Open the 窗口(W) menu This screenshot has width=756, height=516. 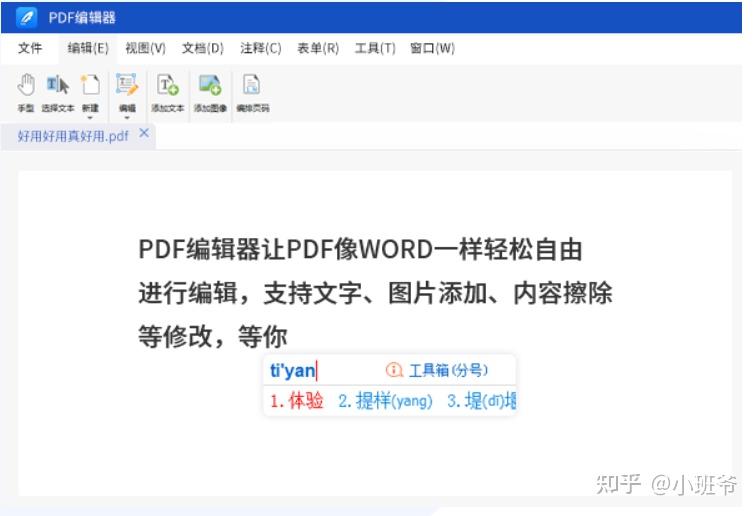pyautogui.click(x=432, y=48)
